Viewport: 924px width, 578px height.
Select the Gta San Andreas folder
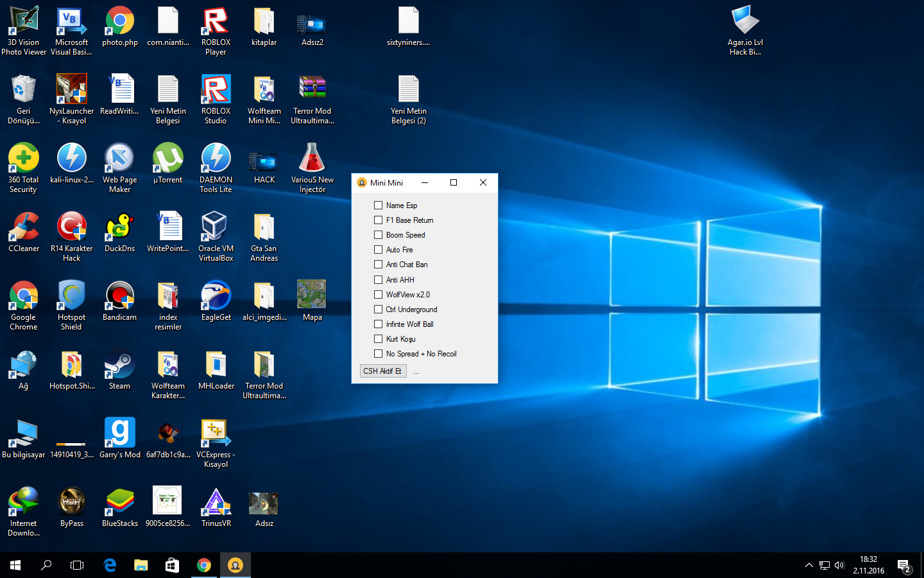[264, 237]
